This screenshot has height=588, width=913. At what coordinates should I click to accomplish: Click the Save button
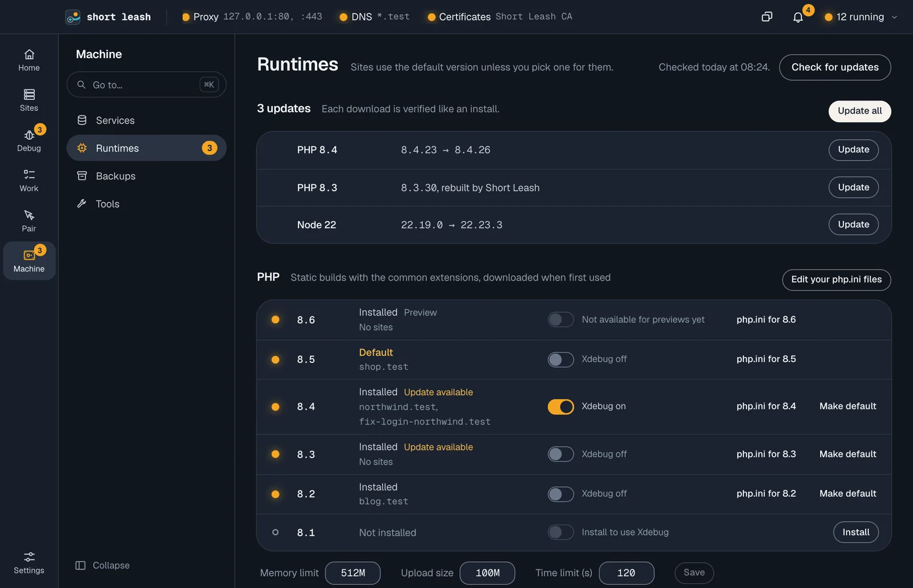(x=694, y=573)
